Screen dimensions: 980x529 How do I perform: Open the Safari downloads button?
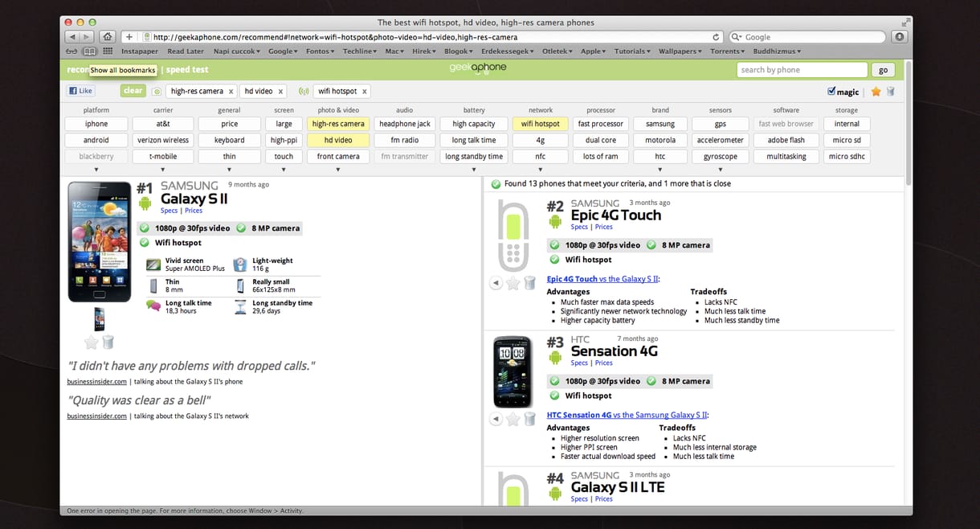click(899, 37)
